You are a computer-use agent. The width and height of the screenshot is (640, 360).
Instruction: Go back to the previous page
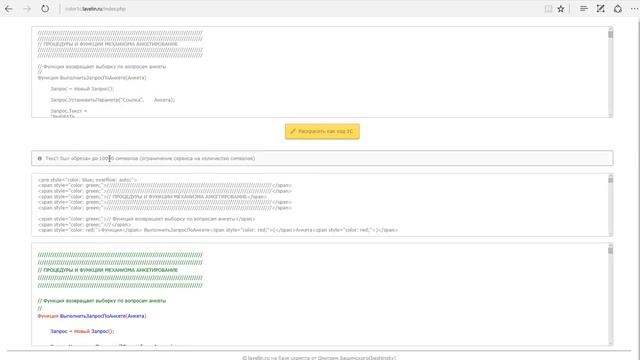point(9,9)
